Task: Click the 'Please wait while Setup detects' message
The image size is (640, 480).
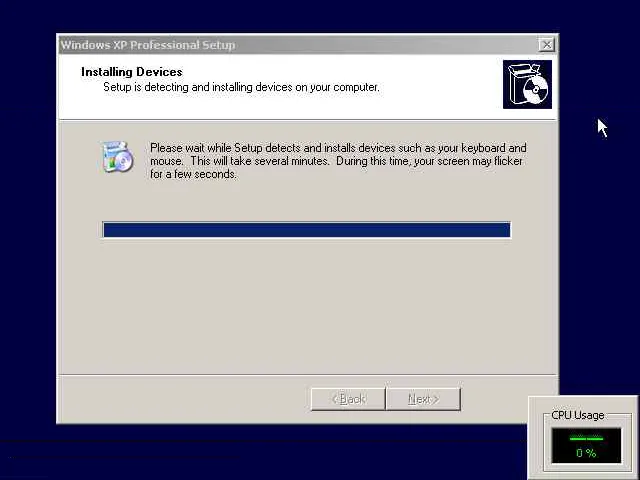Action: (x=338, y=161)
